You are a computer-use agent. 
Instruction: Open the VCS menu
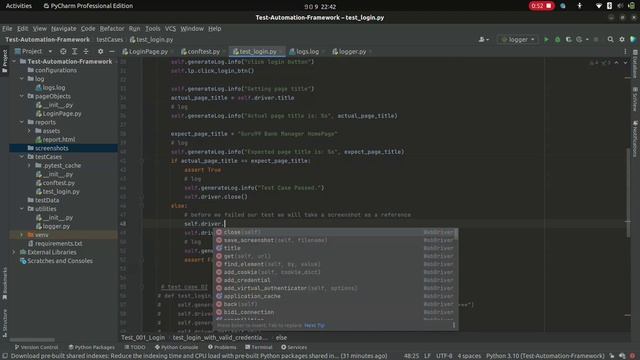pos(170,29)
